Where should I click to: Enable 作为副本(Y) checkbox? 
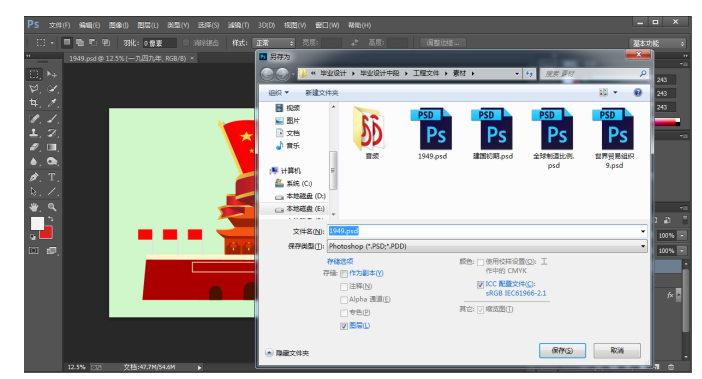344,273
